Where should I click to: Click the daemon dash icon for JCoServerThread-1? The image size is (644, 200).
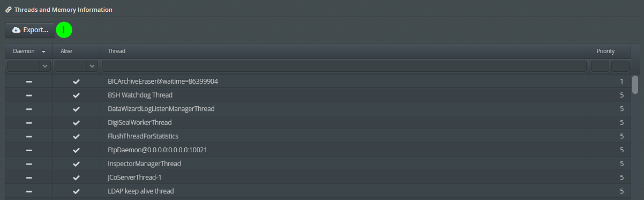(29, 177)
